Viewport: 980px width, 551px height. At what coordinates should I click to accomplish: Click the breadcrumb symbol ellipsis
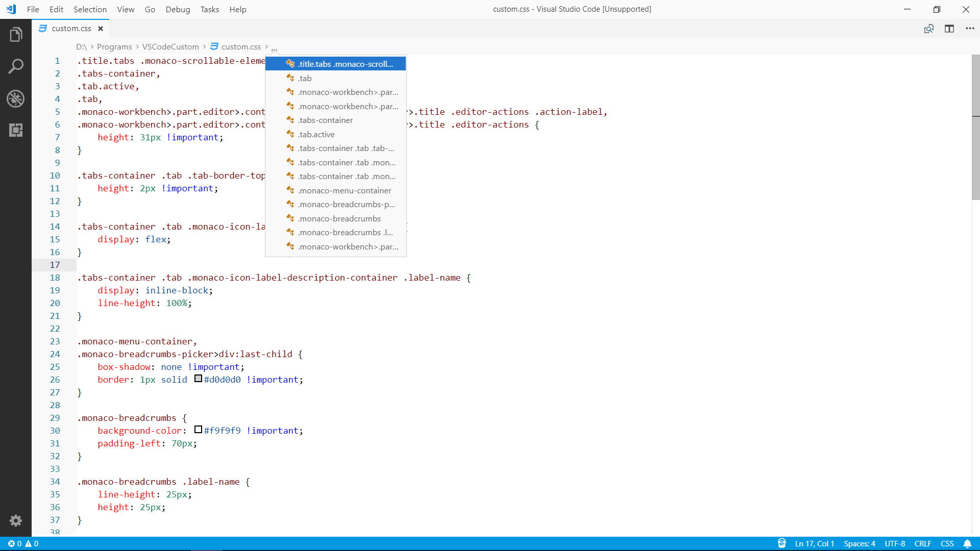tap(274, 48)
